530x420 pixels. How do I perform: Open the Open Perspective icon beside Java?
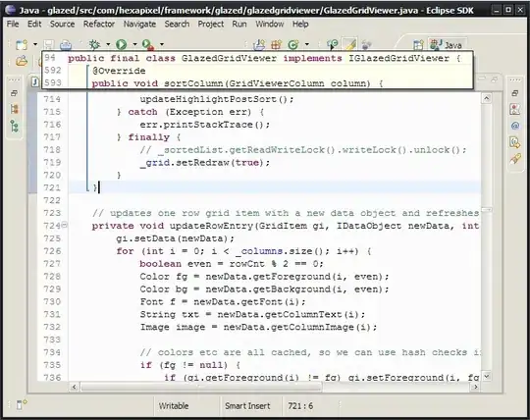(418, 45)
